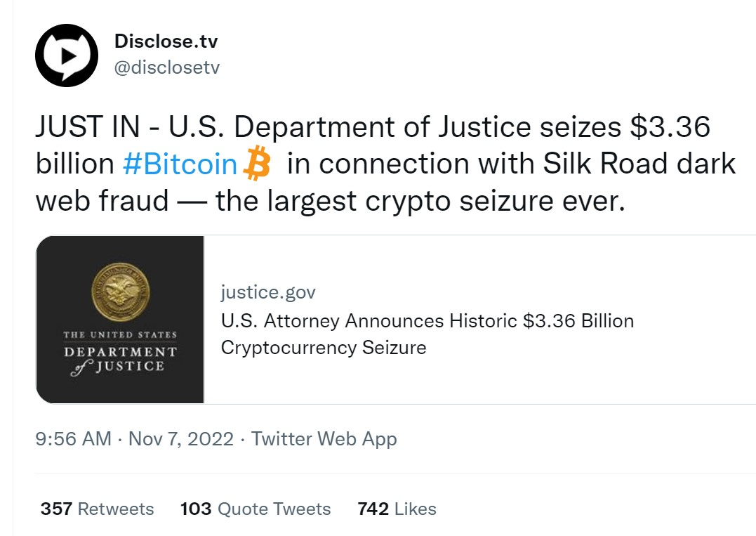Open the Twitter Web App source link
756x536 pixels.
(324, 439)
